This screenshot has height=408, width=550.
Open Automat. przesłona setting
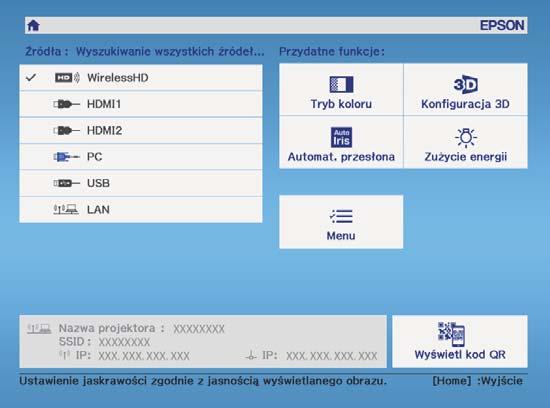341,142
